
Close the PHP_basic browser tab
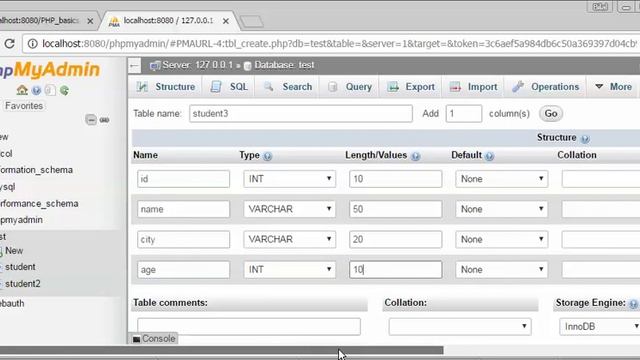(90, 21)
